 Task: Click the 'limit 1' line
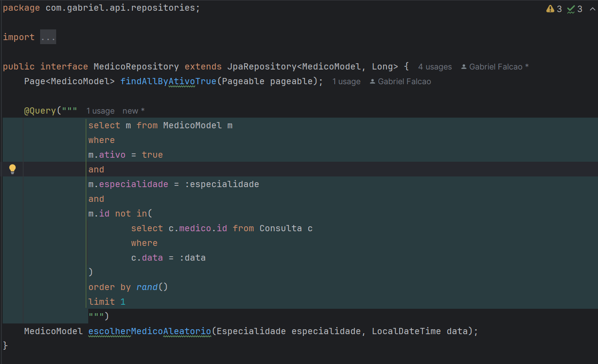coord(107,302)
